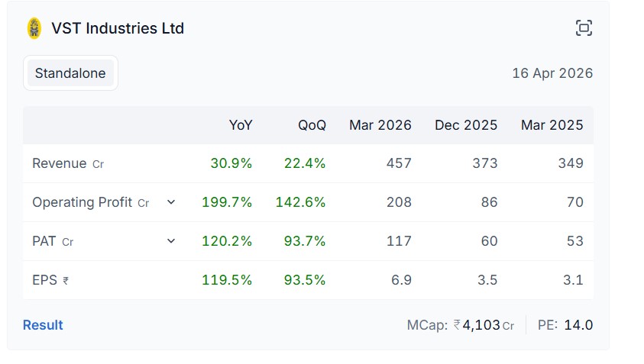
Task: Open the Result link
Action: click(x=43, y=325)
